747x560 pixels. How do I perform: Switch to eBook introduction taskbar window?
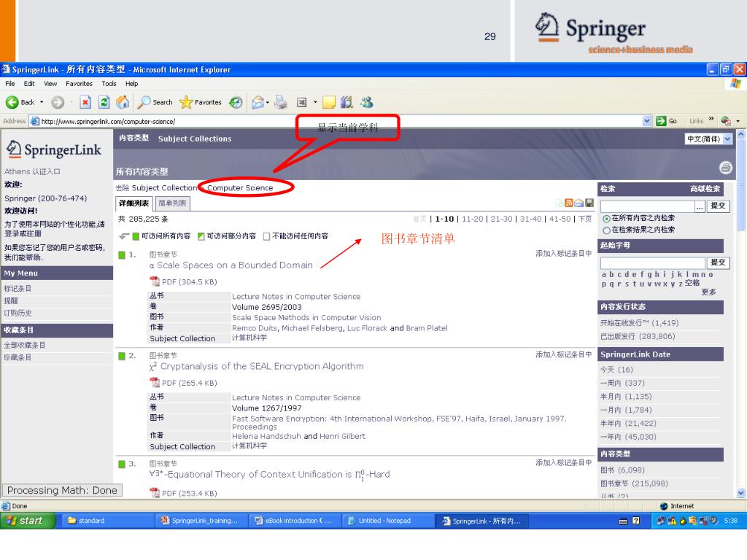click(295, 521)
